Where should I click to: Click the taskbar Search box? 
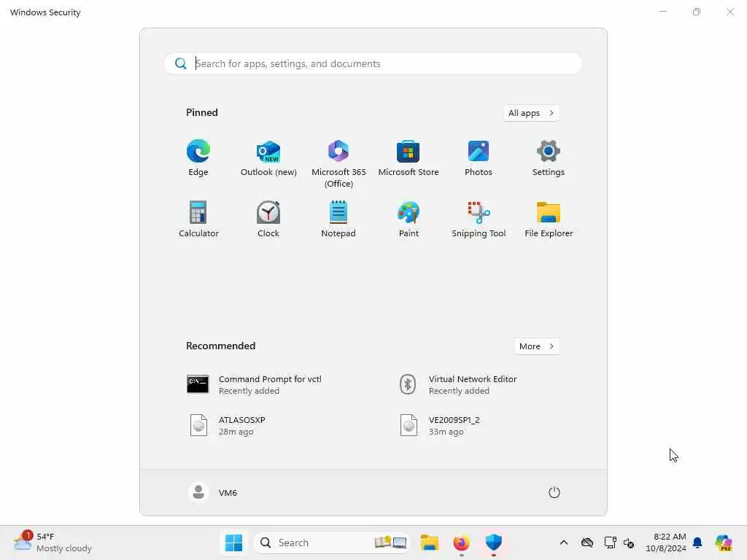point(332,542)
